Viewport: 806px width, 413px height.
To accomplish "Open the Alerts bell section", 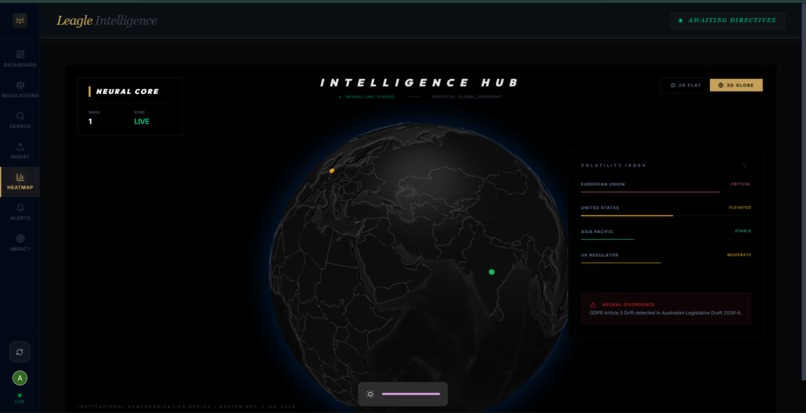I will click(x=20, y=212).
